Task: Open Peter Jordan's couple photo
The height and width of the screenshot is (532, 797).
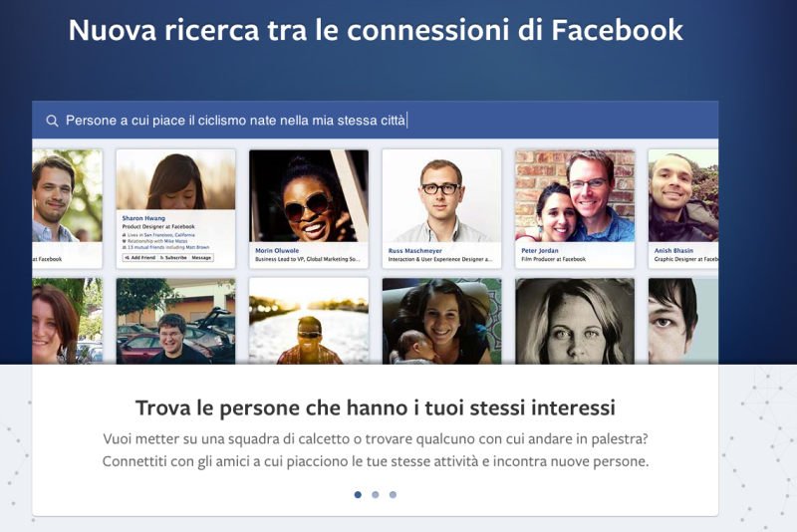Action: point(574,195)
